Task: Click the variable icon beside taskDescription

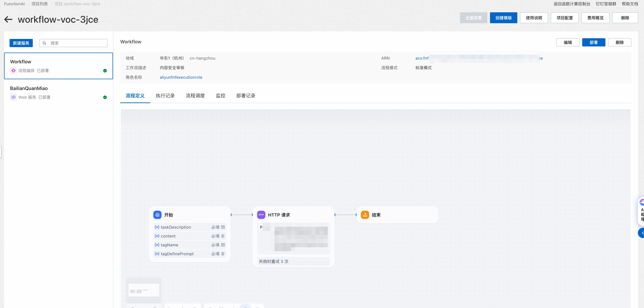Action: click(x=157, y=227)
